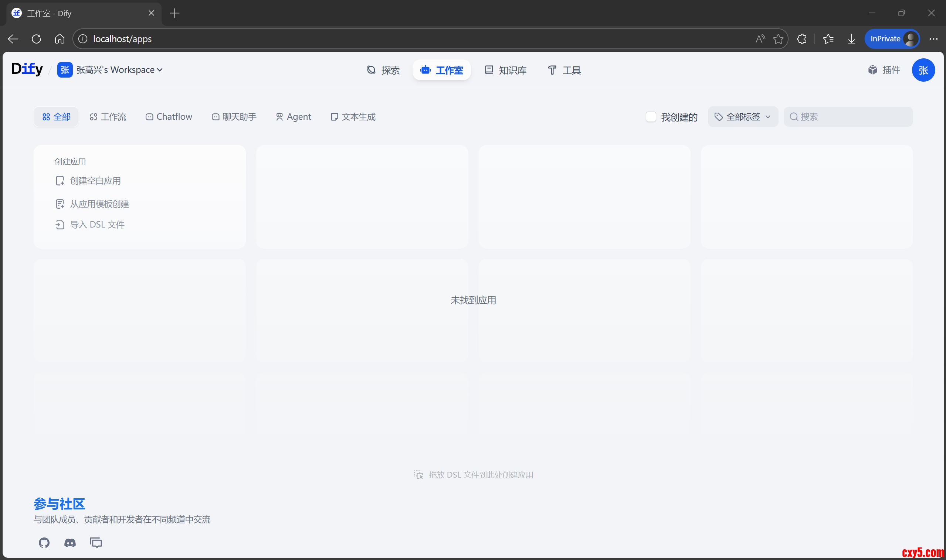Click the forum discussion icon
946x560 pixels.
[x=96, y=543]
